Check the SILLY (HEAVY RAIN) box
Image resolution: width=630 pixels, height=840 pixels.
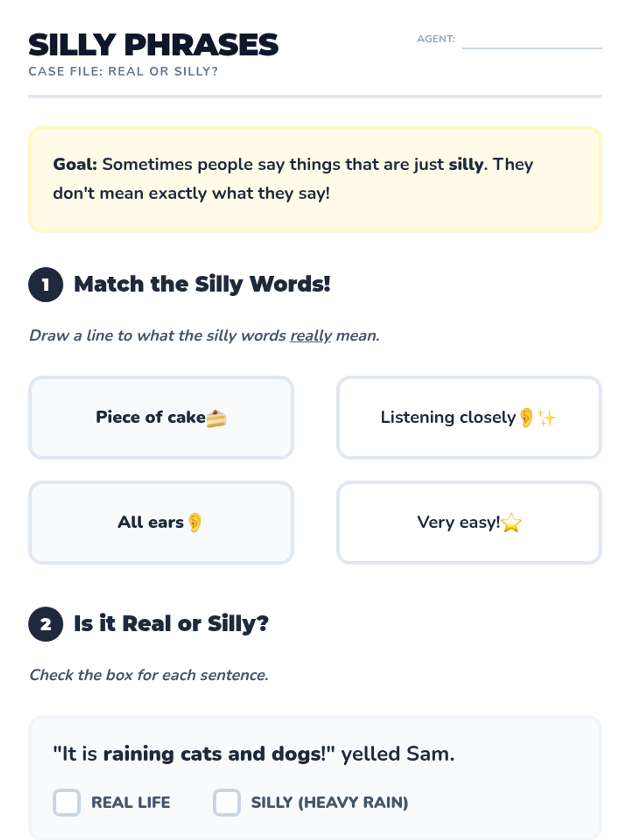[227, 802]
